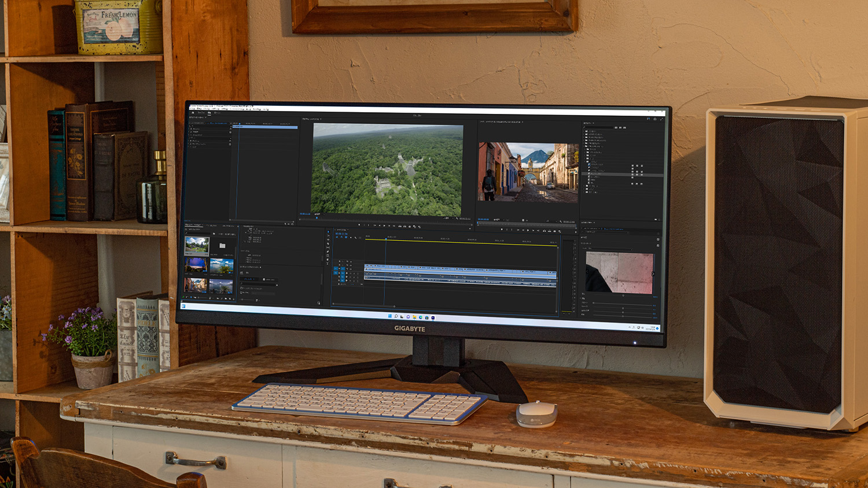Switch to Import tab beside Home icon
Image resolution: width=868 pixels, height=488 pixels.
click(201, 113)
